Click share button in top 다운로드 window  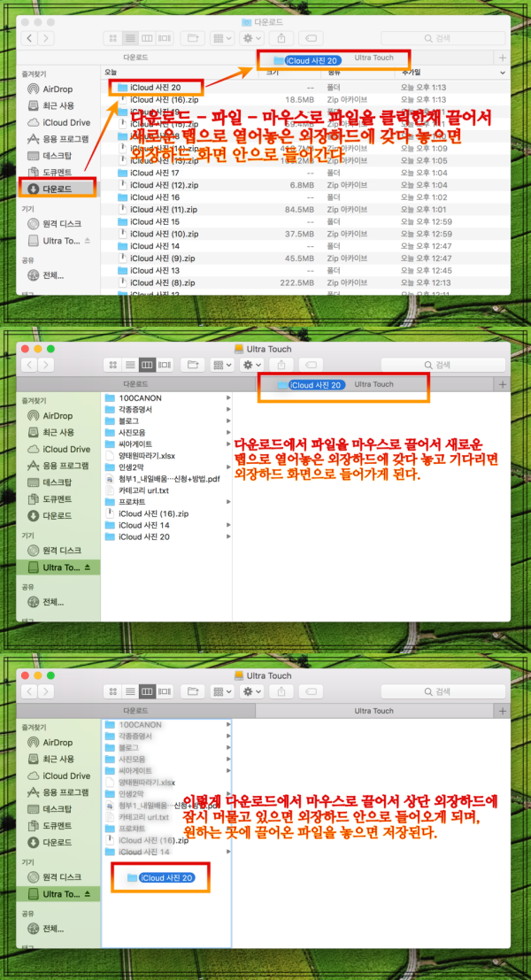click(x=281, y=38)
